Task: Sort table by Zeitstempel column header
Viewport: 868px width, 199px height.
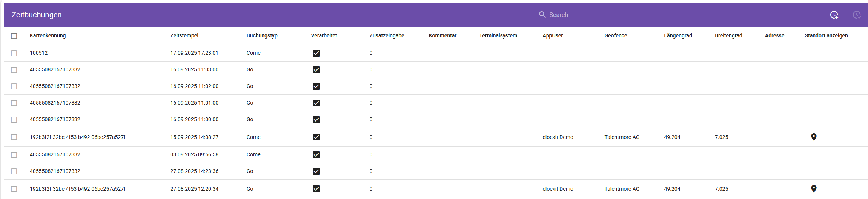Action: [x=184, y=35]
